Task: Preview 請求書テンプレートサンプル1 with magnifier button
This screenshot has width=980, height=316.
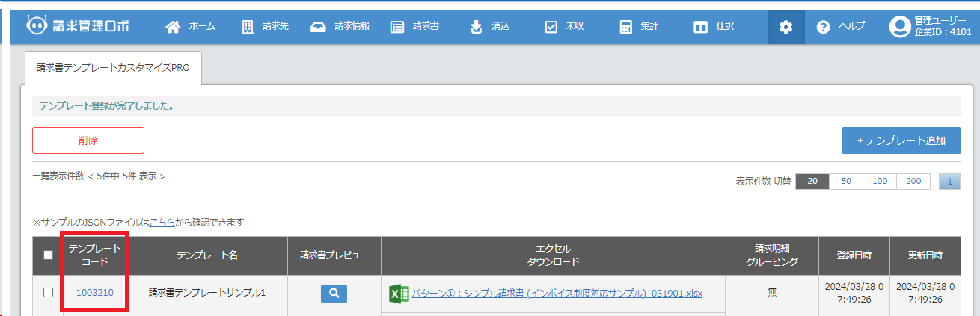Action: pos(334,294)
